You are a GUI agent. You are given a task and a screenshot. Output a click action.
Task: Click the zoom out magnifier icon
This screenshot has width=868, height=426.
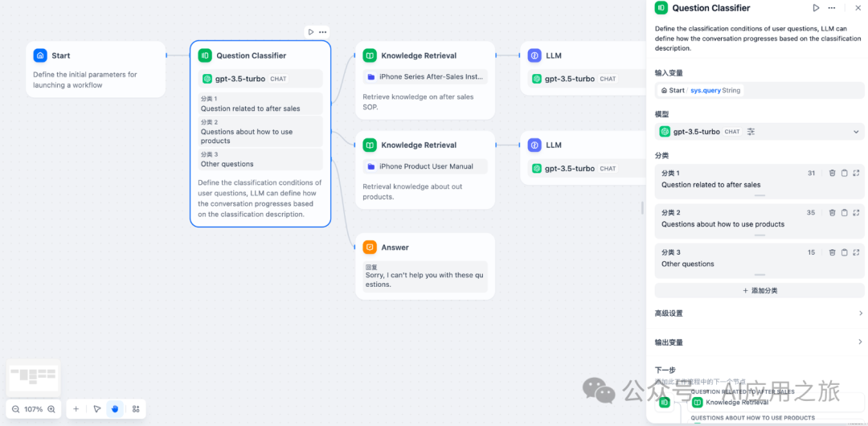tap(15, 409)
